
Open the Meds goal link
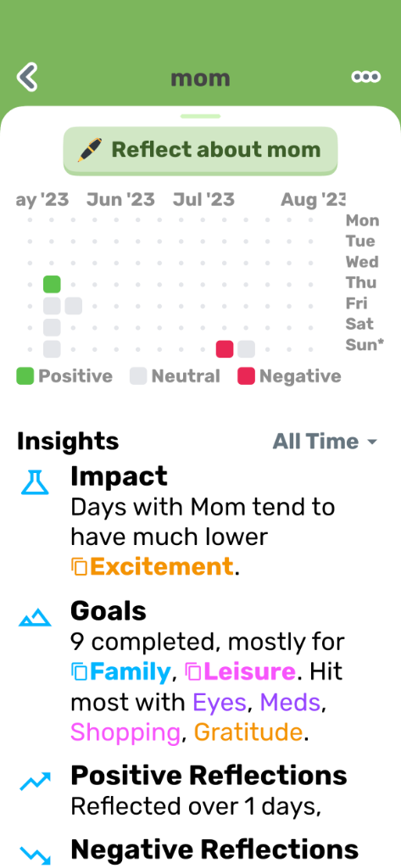[290, 703]
